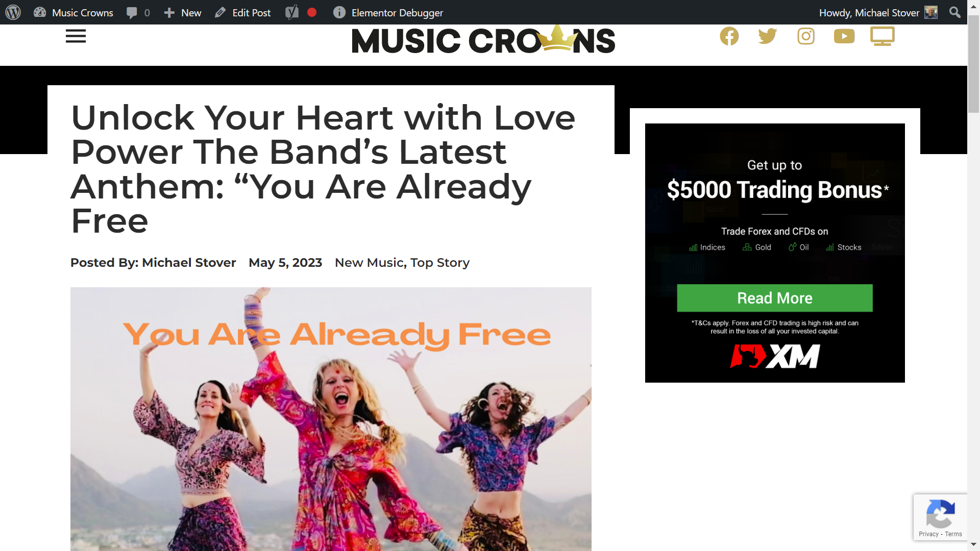Open the admin bar search magnifier
The width and height of the screenshot is (980, 551).
click(x=954, y=12)
